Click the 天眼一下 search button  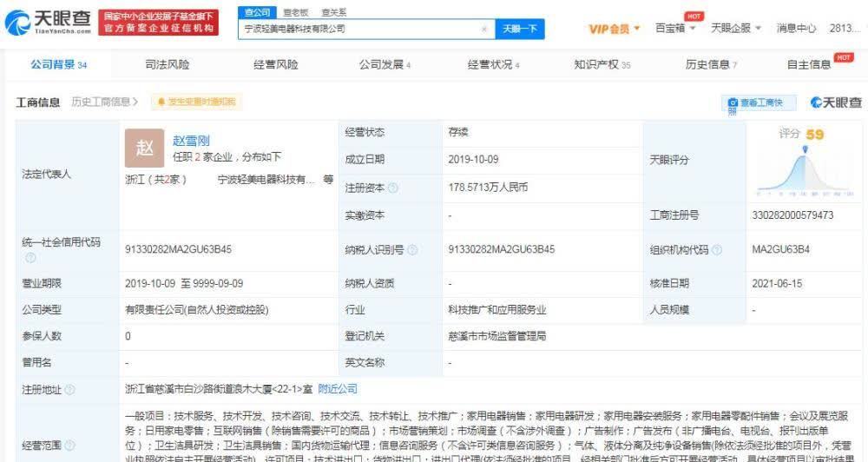coord(520,29)
